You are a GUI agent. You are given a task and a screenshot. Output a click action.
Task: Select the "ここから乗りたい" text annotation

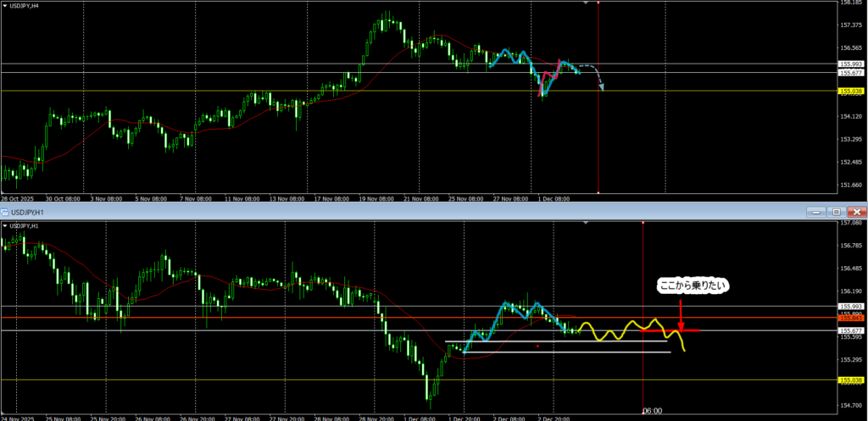coord(693,287)
